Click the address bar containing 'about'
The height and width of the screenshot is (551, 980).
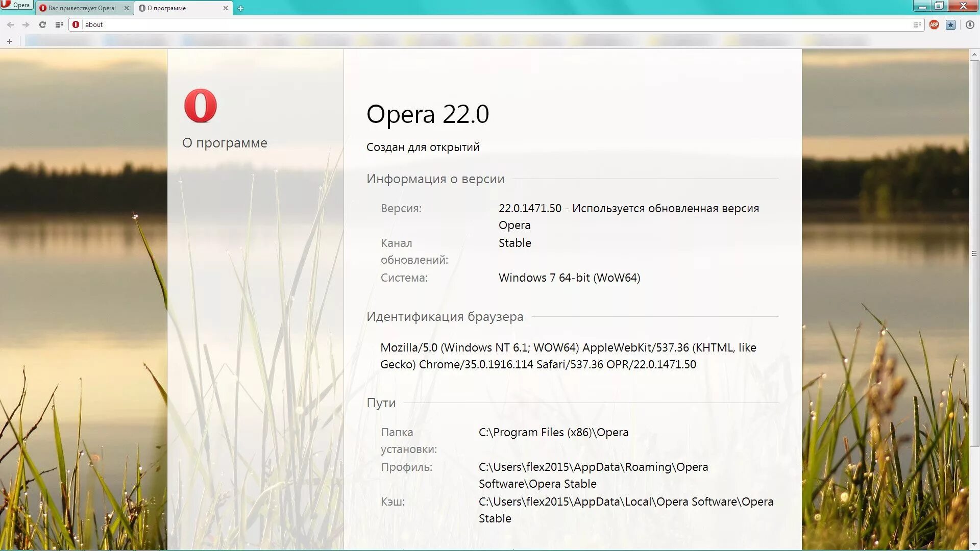click(459, 24)
